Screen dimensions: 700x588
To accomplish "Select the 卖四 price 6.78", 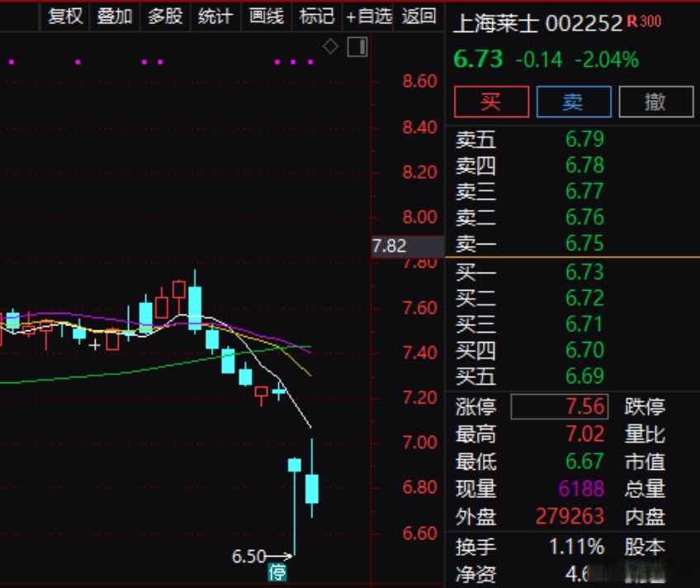I will (584, 164).
